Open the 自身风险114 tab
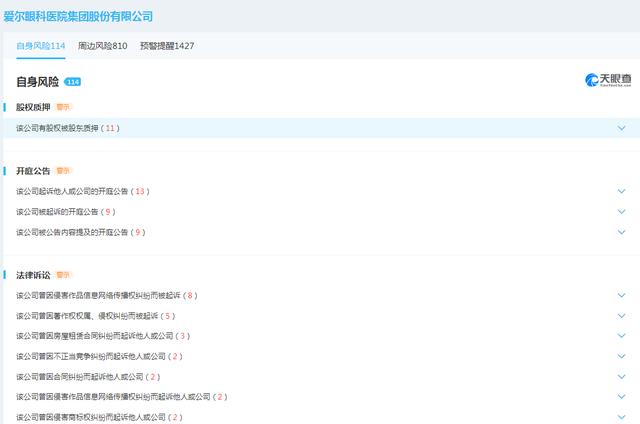This screenshot has height=424, width=640. 41,46
